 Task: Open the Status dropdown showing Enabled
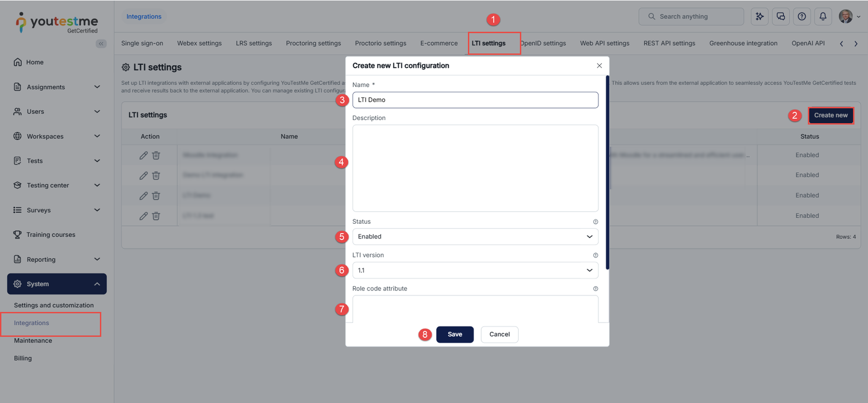475,237
